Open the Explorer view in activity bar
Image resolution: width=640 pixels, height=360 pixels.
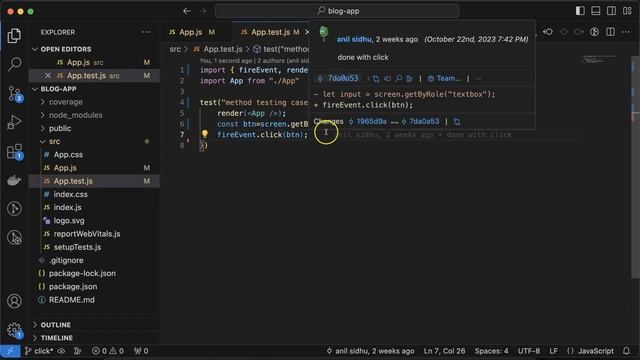(x=14, y=36)
